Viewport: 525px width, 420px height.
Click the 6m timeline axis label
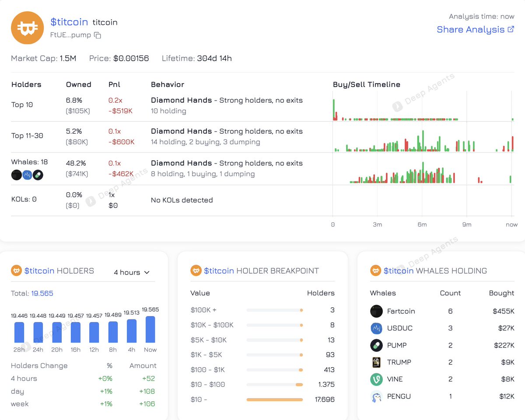click(422, 224)
